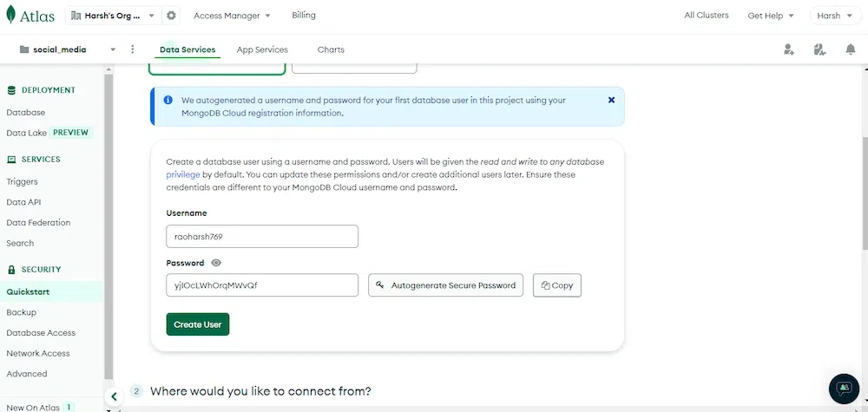Switch to the App Services tab
Screen dimensions: 868x412
[260, 49]
